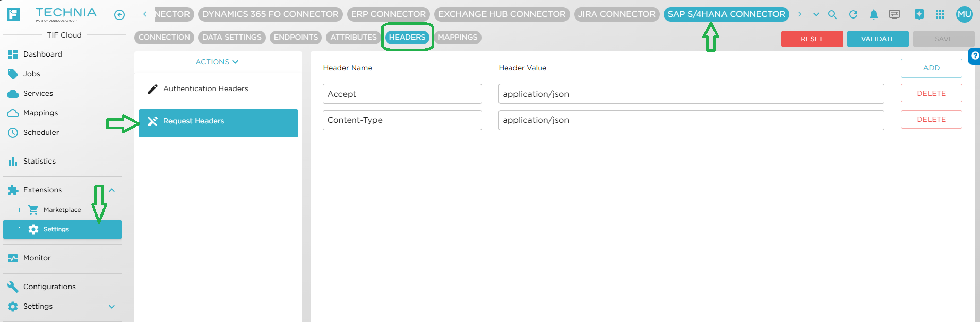Open Configurations wrench icon
The image size is (980, 322).
click(13, 287)
